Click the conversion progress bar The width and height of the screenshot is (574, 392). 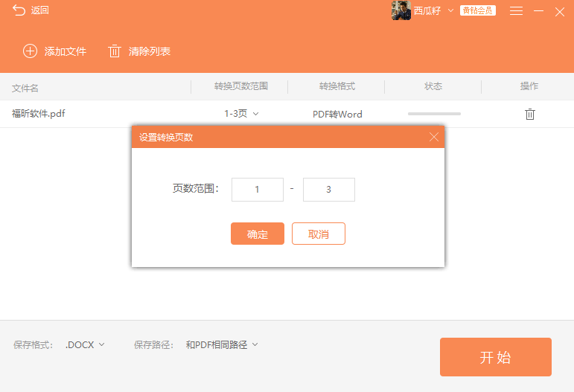[434, 114]
